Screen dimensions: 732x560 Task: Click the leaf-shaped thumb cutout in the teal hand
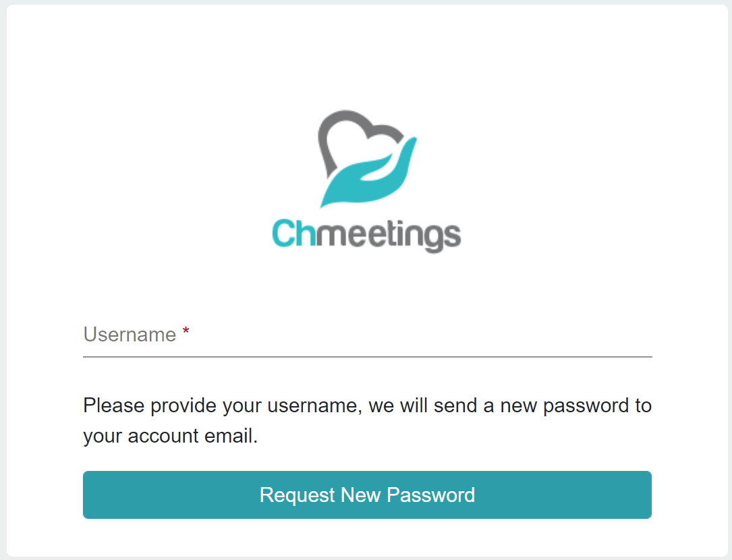tap(376, 168)
